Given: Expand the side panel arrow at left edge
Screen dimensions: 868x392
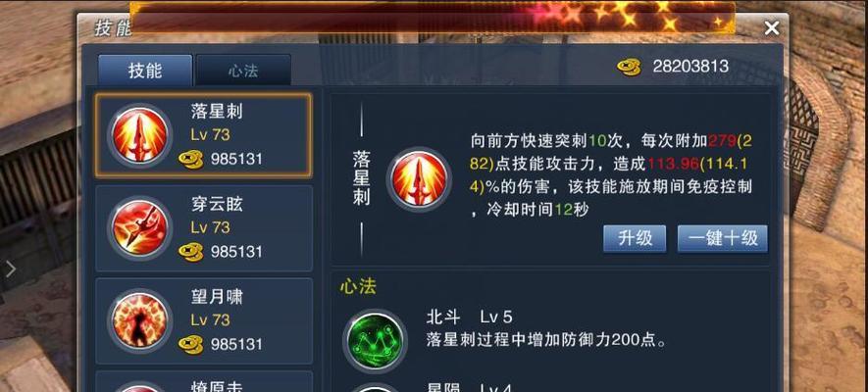Looking at the screenshot, I should coord(10,269).
